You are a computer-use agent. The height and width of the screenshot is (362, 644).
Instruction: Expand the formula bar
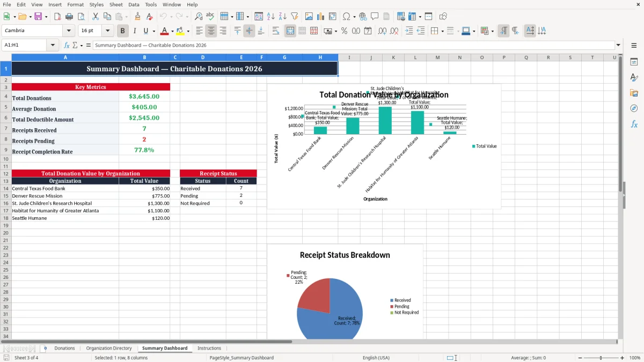pos(618,46)
